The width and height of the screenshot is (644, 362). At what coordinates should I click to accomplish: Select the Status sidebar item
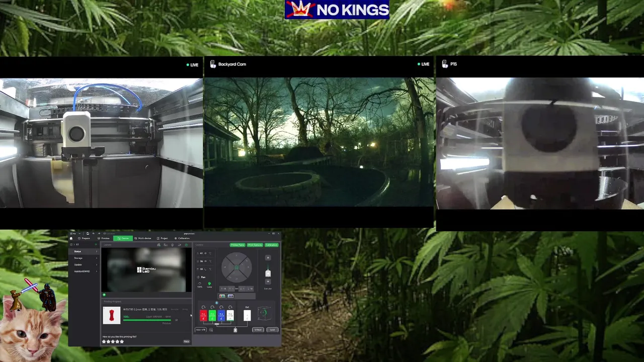click(84, 251)
